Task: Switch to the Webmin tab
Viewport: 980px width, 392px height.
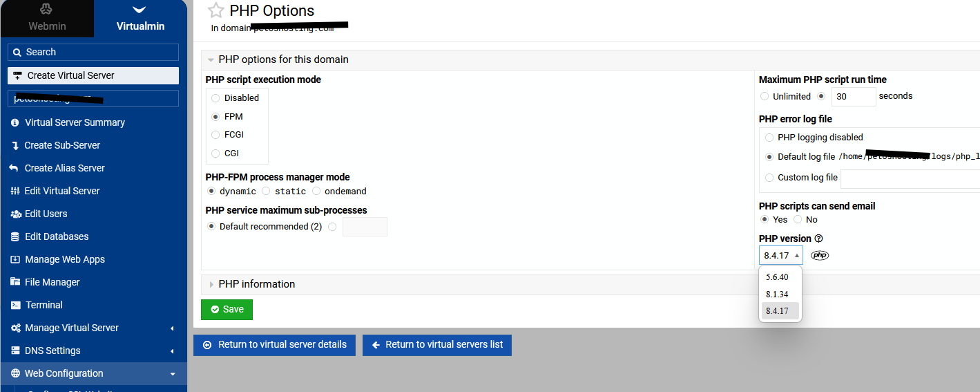Action: point(47,19)
